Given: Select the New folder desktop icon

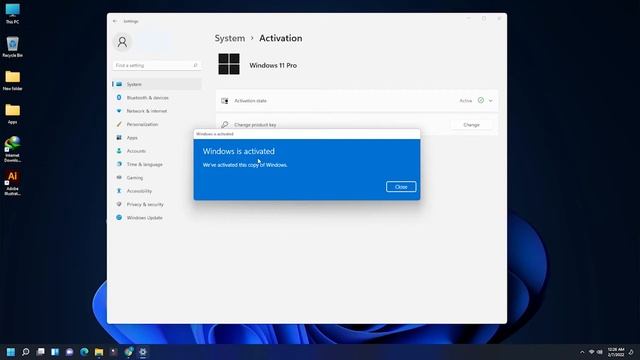Looking at the screenshot, I should pyautogui.click(x=12, y=80).
